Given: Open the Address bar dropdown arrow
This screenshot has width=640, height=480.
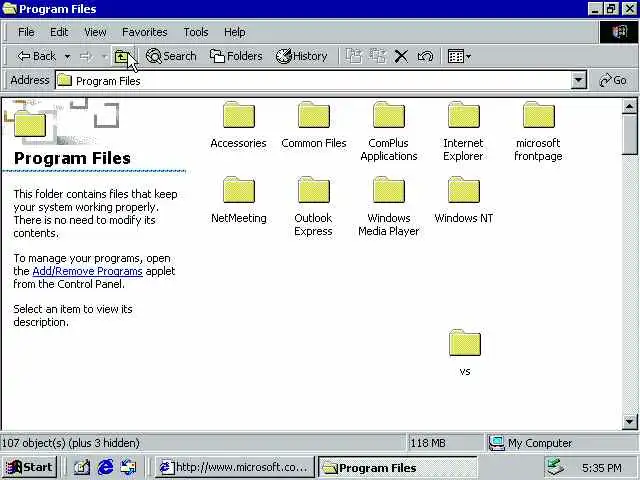Looking at the screenshot, I should [578, 80].
